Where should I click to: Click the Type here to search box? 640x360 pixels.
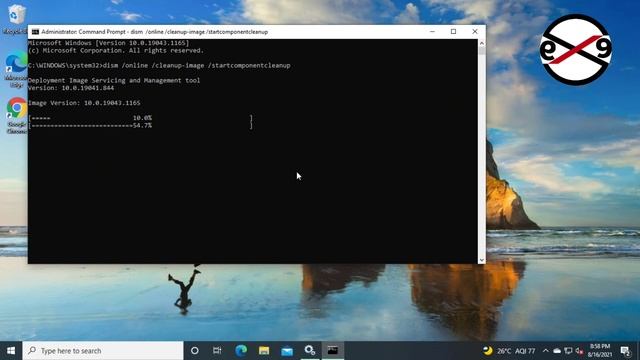coord(103,351)
